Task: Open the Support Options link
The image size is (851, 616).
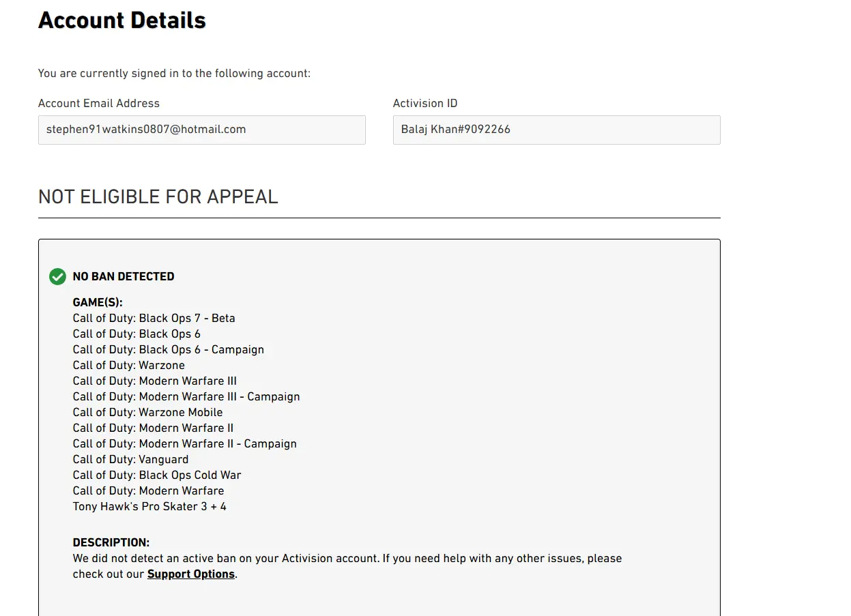Action: pyautogui.click(x=190, y=574)
